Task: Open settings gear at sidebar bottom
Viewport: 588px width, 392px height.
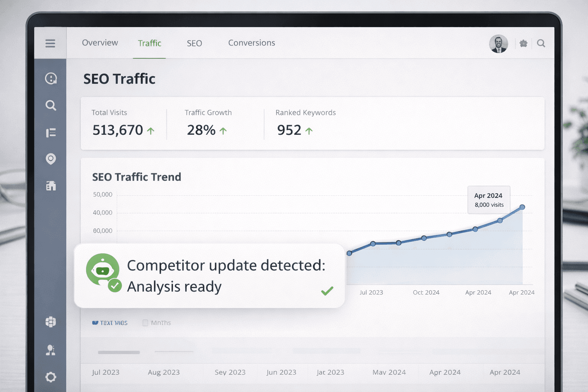Action: click(51, 377)
